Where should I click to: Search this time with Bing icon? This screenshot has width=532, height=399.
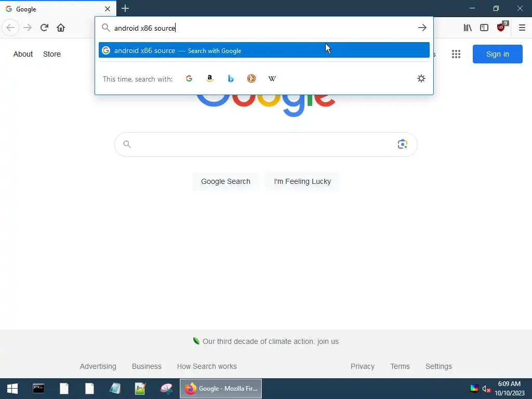click(x=231, y=79)
